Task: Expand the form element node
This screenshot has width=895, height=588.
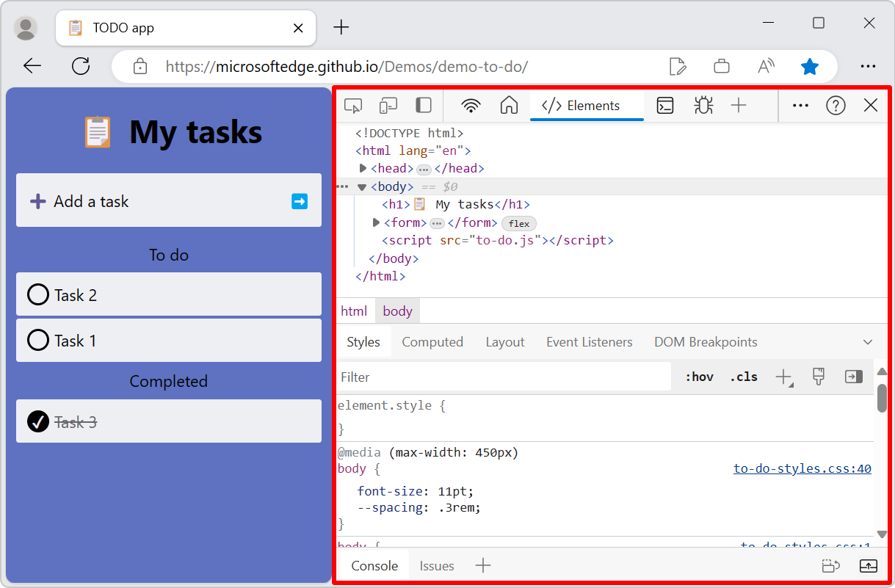Action: [x=376, y=222]
